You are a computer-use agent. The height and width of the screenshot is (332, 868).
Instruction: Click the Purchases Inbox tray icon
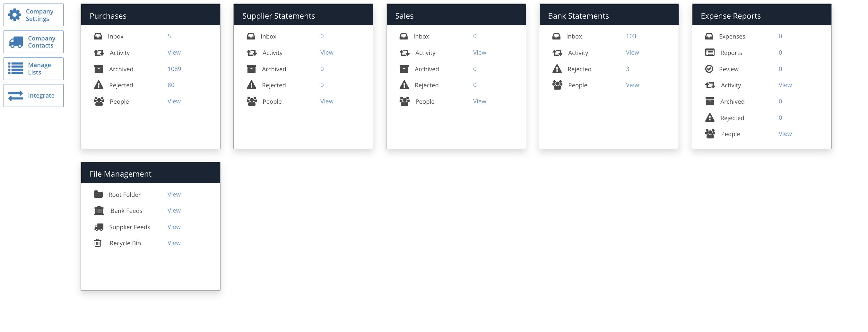tap(98, 36)
